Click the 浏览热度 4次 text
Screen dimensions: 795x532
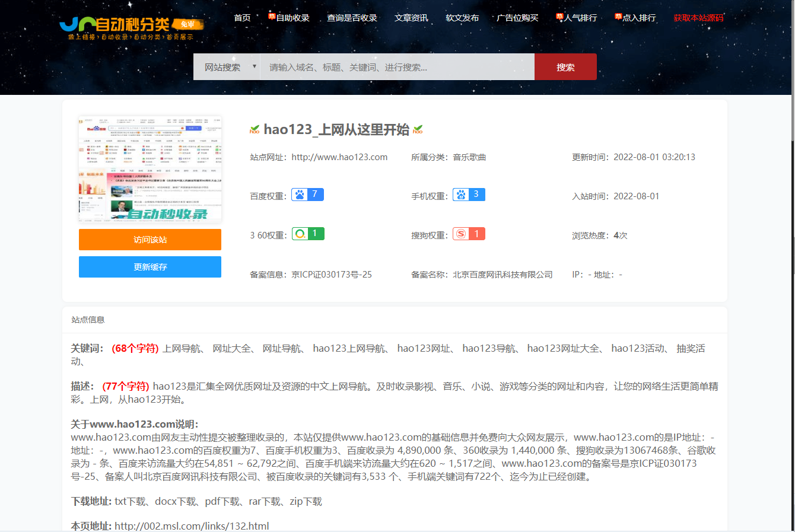[600, 235]
